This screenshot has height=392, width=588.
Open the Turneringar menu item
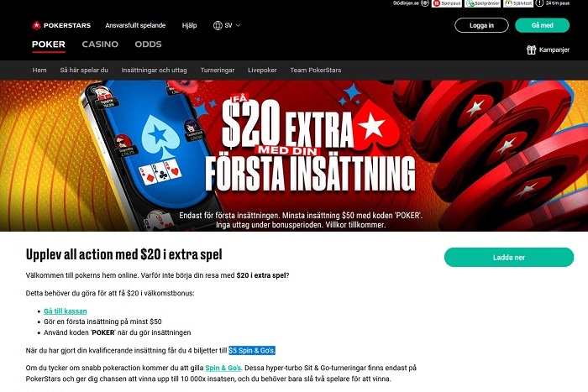[217, 70]
